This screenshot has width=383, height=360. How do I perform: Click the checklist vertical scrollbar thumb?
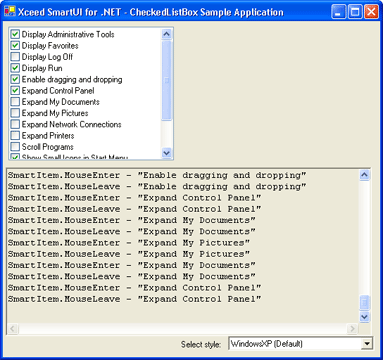[166, 80]
